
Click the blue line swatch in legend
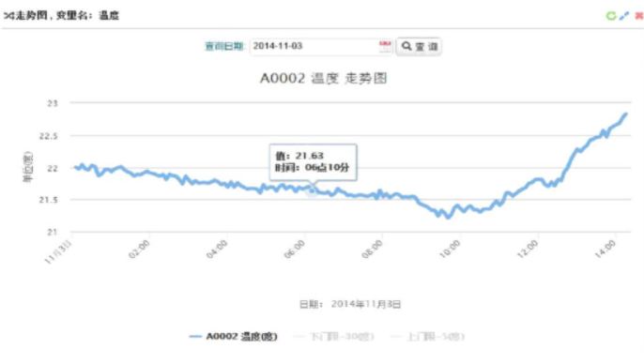195,337
